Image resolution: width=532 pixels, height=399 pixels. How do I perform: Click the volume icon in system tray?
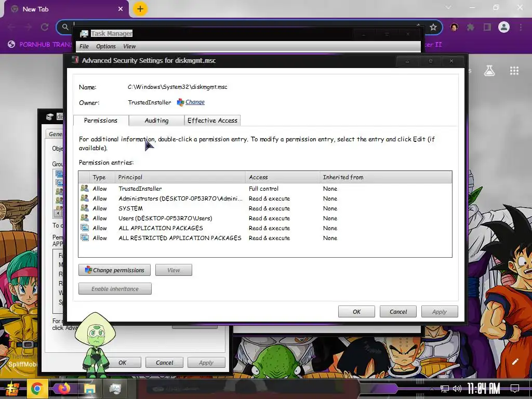pos(457,389)
